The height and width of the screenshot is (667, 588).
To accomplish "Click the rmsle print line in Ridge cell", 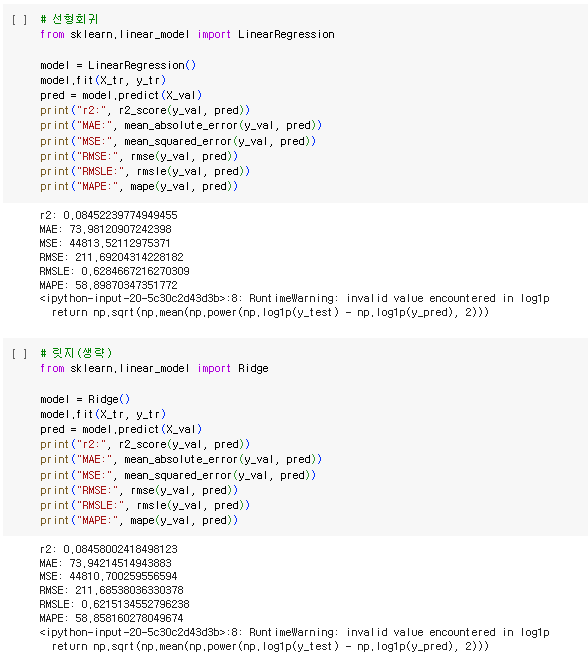I will (145, 505).
